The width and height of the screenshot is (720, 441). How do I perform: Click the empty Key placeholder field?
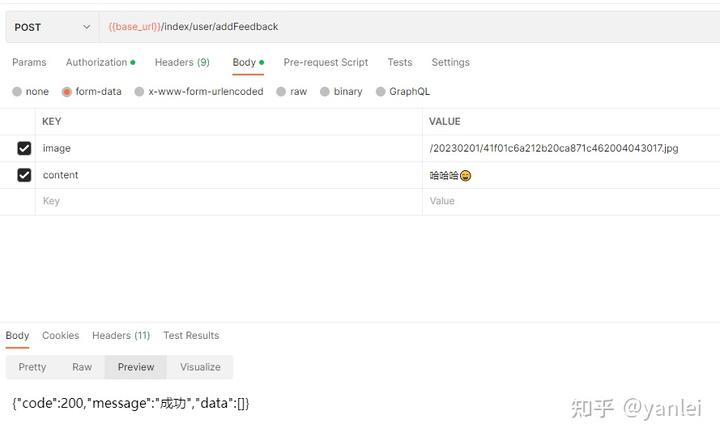coord(229,201)
